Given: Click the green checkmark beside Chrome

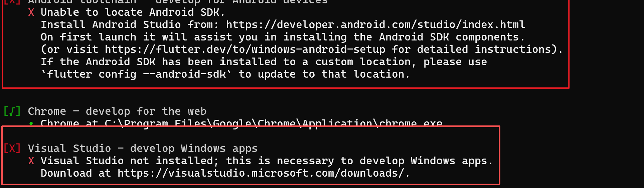Looking at the screenshot, I should coord(12,111).
